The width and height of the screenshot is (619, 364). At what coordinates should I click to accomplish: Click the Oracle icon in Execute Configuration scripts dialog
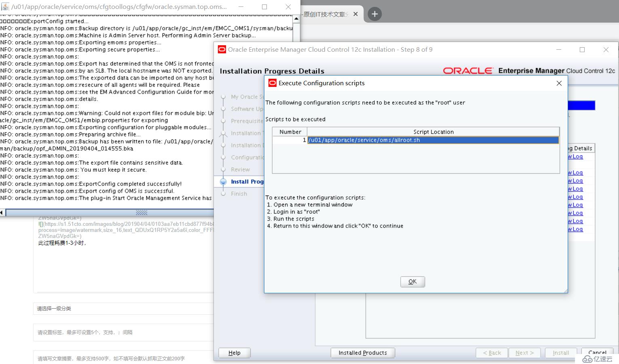(x=273, y=83)
